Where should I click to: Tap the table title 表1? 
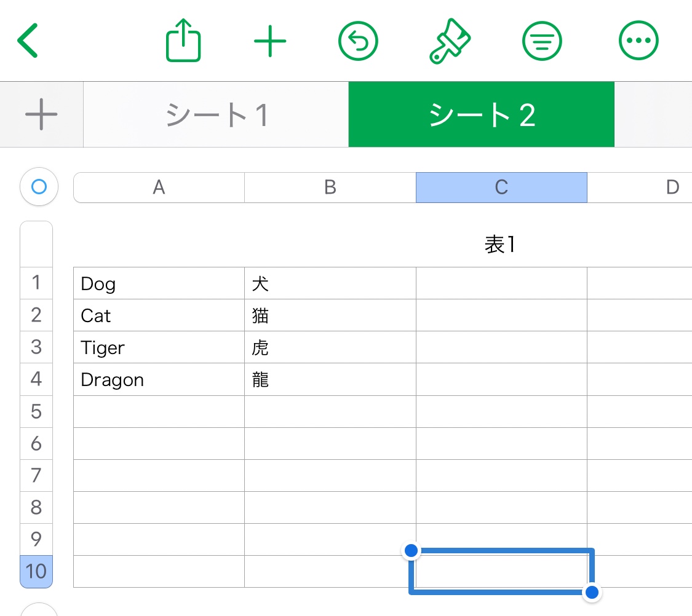pos(499,245)
